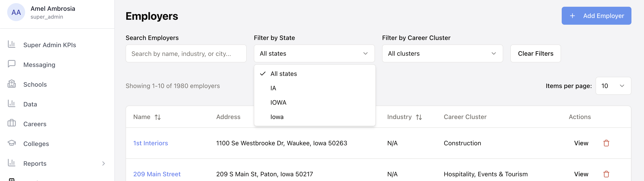Expand the Reports sidebar submenu
The height and width of the screenshot is (181, 644).
tap(104, 163)
